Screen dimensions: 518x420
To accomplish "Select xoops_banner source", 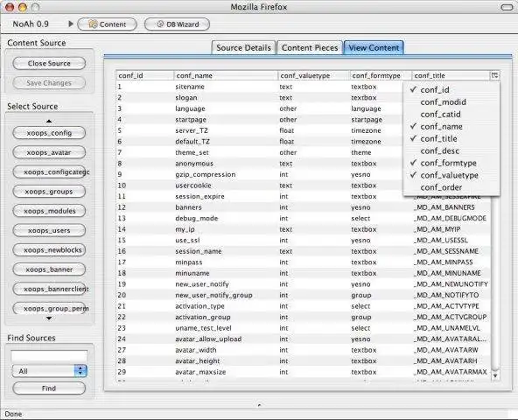I will click(49, 269).
